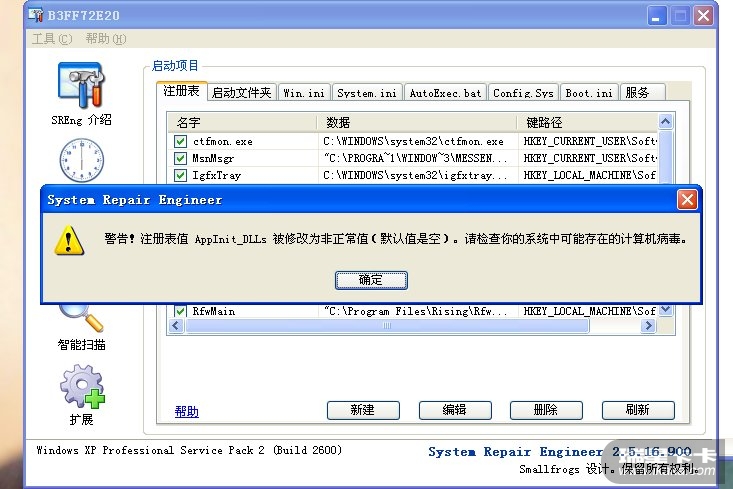Click the RfwMain Rising\Rfw data cell
Viewport: 733px width, 489px height.
coord(415,311)
